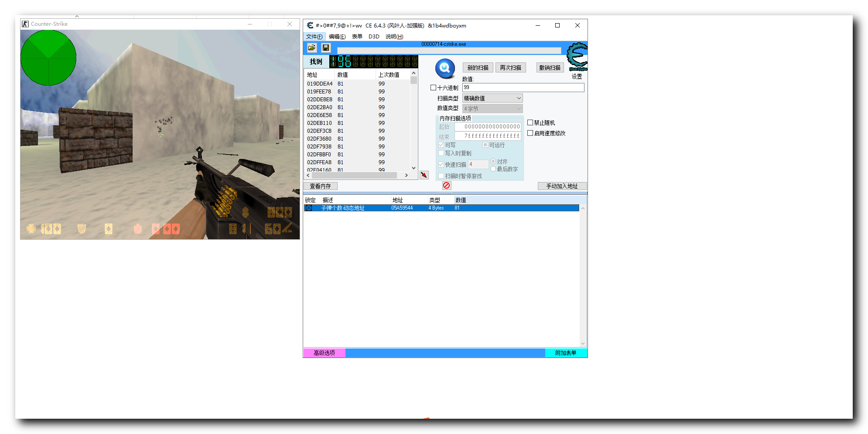Click 手动加入地址 button
The image size is (868, 434).
[x=562, y=186]
